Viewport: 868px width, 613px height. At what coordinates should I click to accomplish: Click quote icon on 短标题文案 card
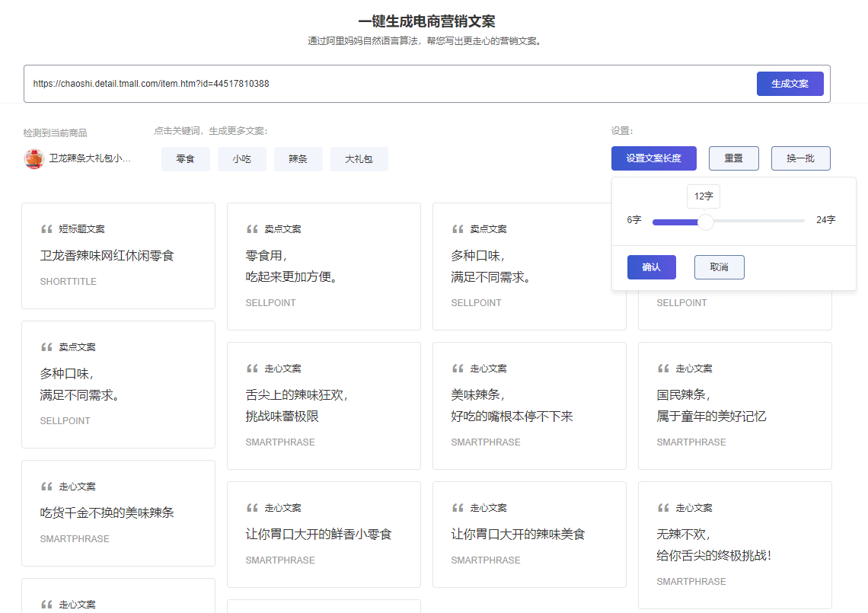click(x=46, y=229)
